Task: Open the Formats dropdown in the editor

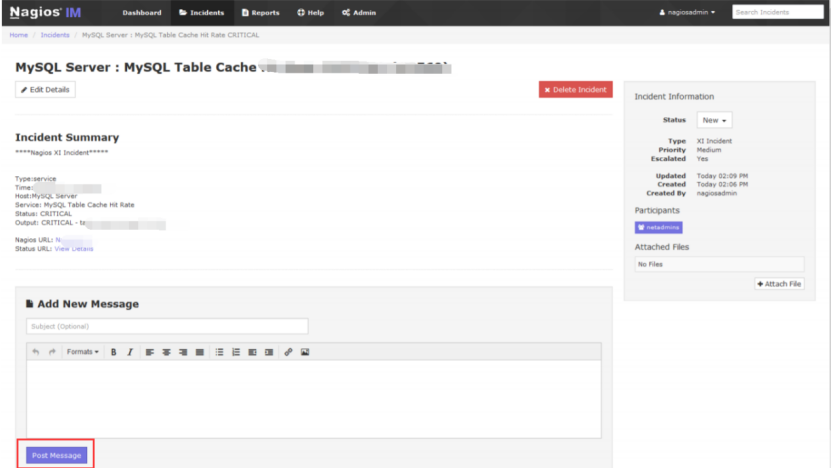Action: (x=82, y=352)
